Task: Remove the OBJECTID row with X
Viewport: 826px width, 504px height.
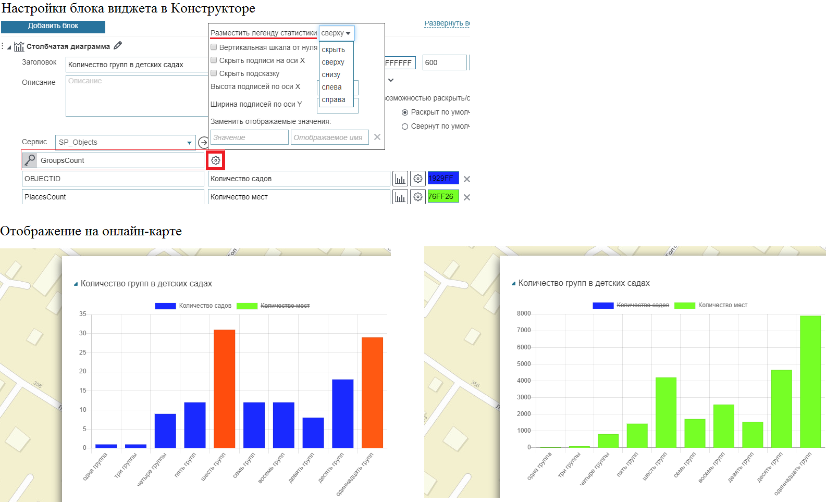Action: click(467, 179)
